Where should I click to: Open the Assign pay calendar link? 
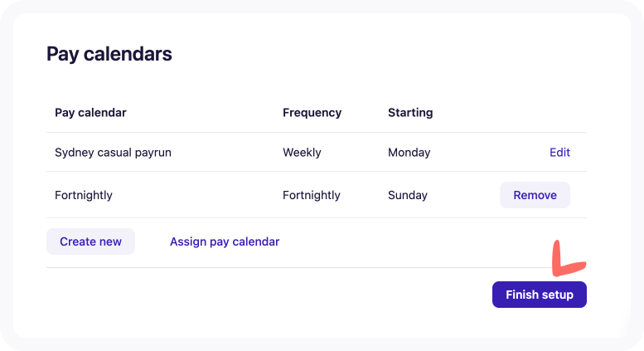[x=225, y=242]
